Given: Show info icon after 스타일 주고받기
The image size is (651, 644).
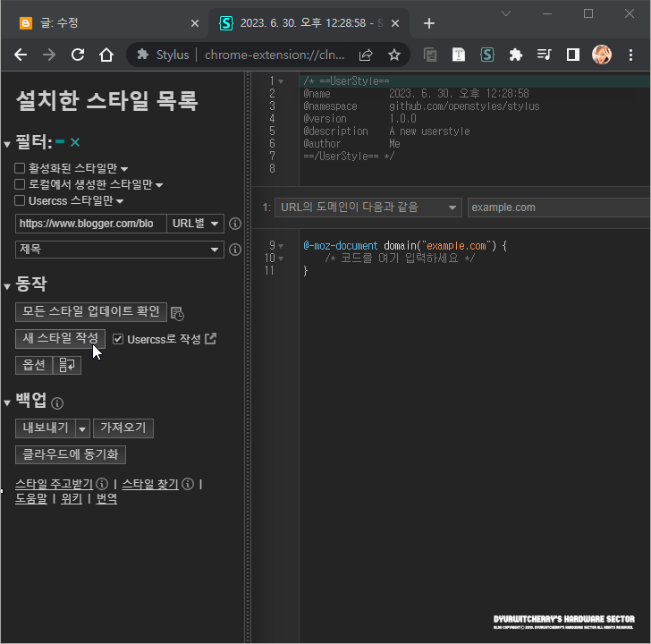Looking at the screenshot, I should [x=102, y=484].
